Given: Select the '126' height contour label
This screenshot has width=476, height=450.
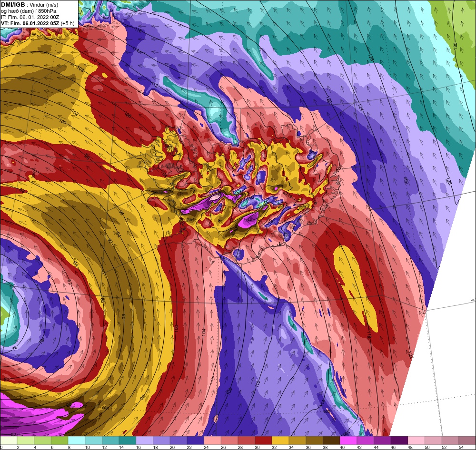Looking at the screenshot, I should (370, 57).
